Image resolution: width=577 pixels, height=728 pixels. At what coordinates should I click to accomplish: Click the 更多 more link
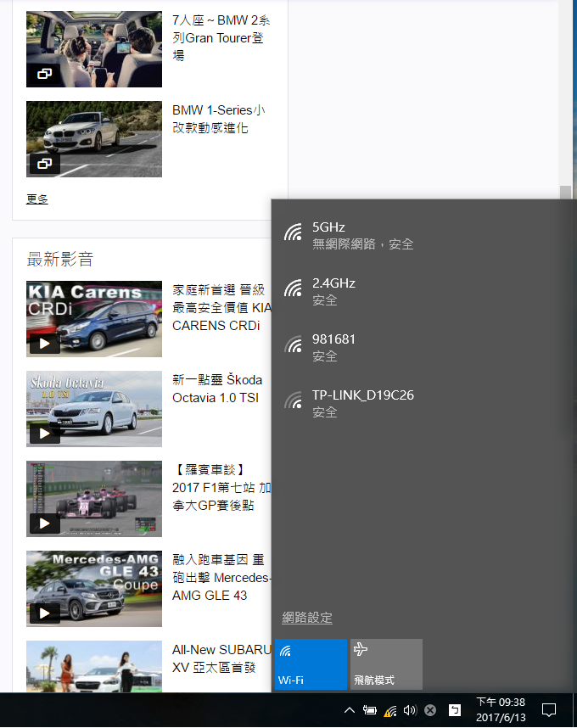click(37, 199)
